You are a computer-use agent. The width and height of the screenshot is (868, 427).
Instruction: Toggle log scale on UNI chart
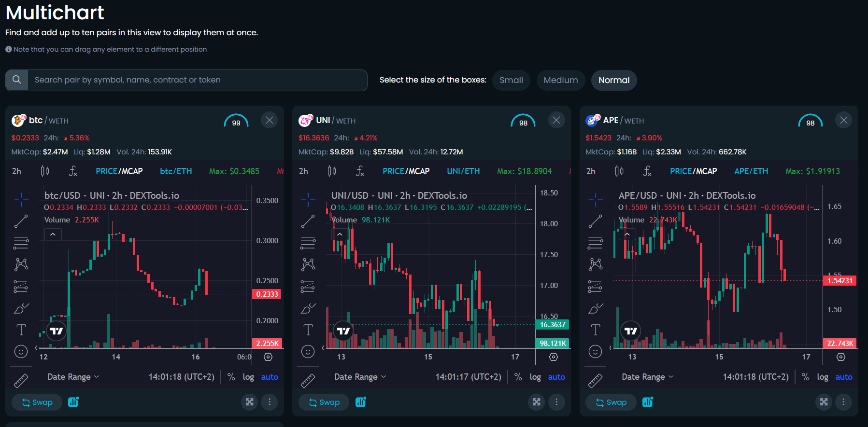tap(535, 377)
